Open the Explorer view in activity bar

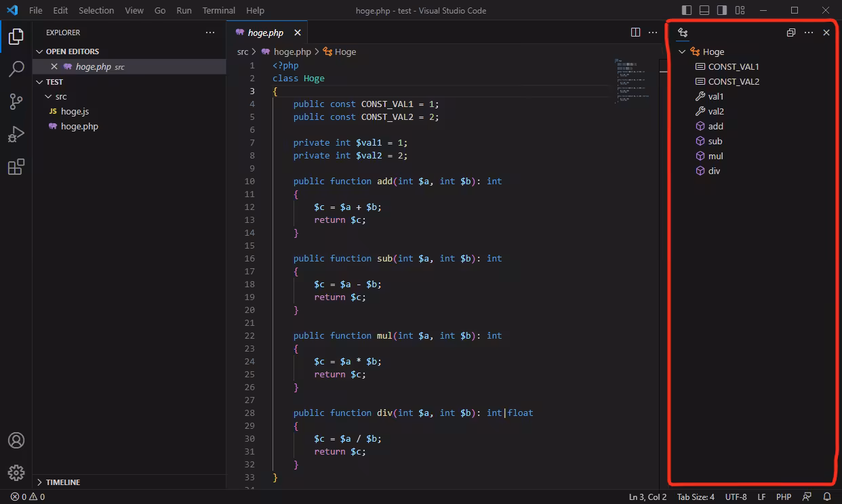click(x=16, y=37)
